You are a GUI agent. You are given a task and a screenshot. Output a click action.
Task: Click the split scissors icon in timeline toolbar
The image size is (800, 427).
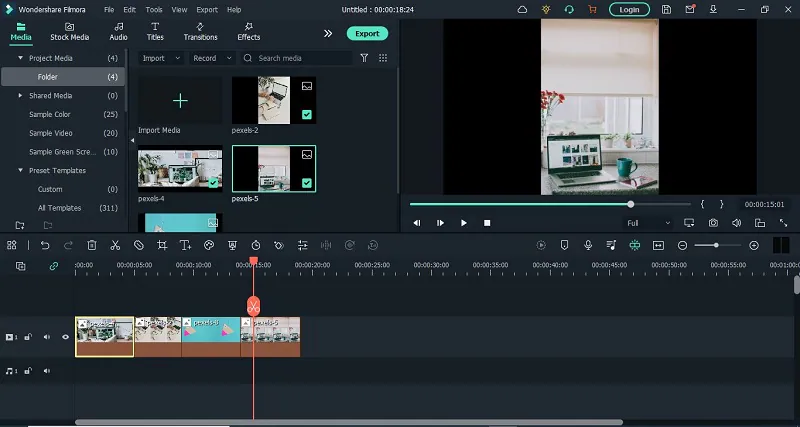[115, 245]
